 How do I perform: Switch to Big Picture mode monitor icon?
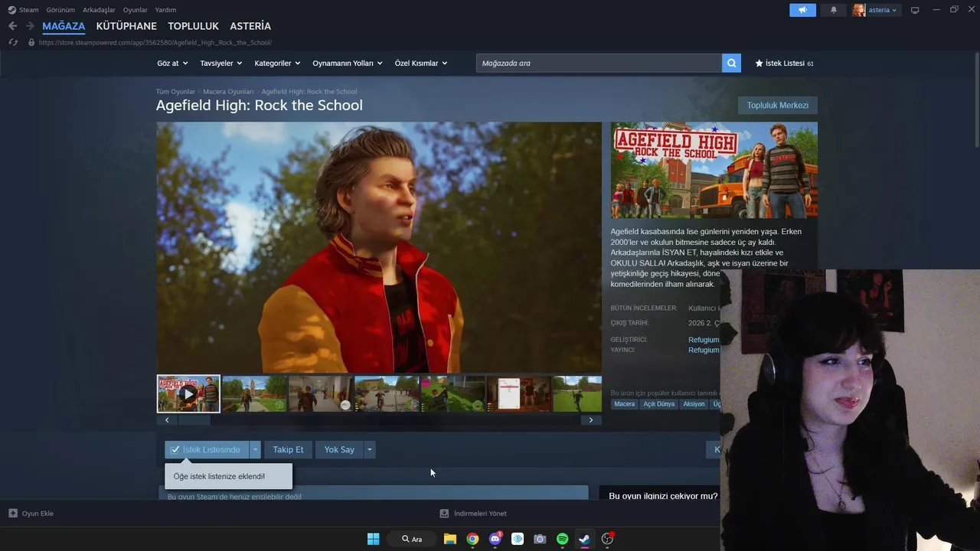pos(914,10)
